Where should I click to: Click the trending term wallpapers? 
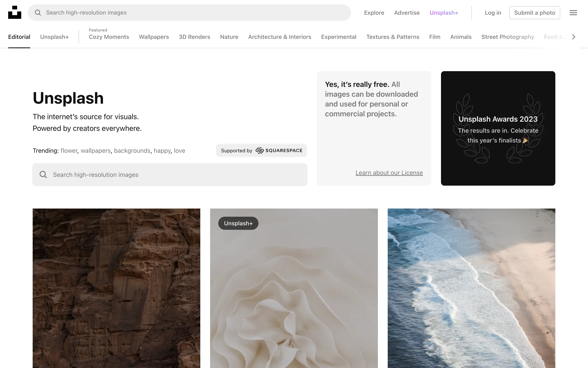96,151
